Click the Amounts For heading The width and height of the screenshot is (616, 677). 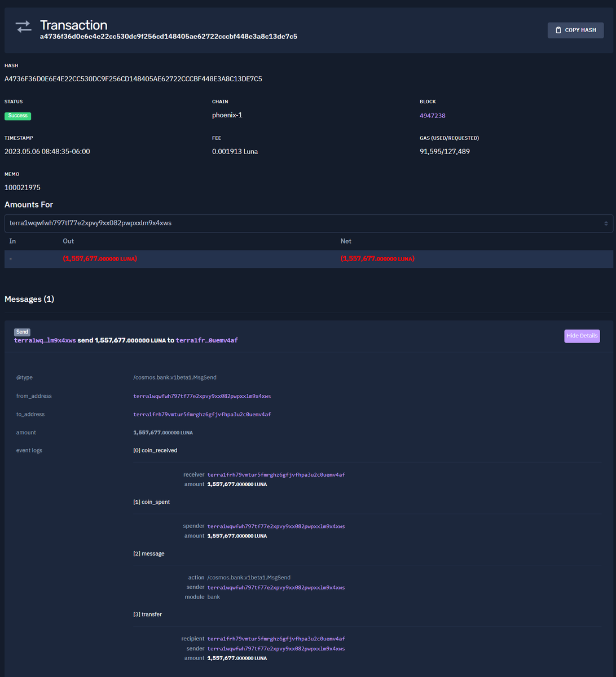[x=29, y=205]
